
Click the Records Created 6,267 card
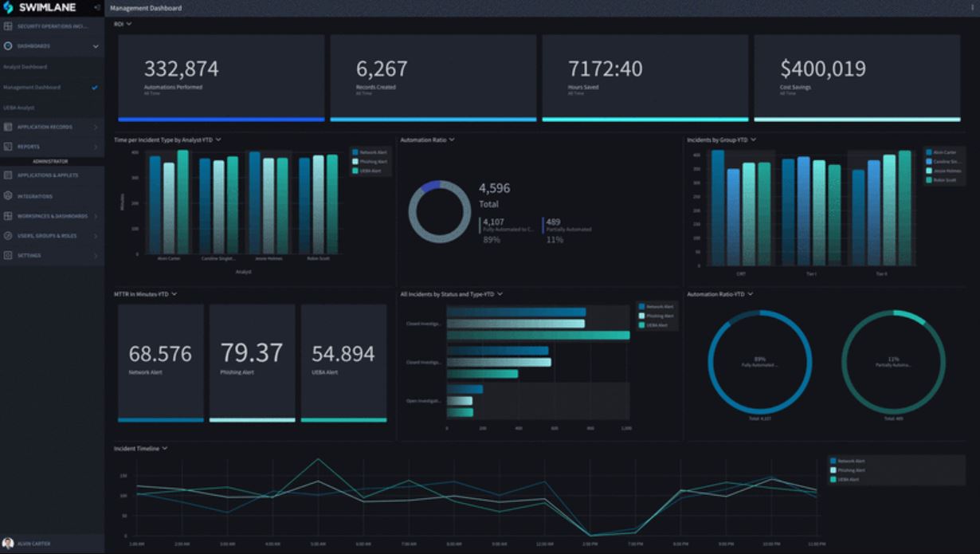[x=433, y=77]
